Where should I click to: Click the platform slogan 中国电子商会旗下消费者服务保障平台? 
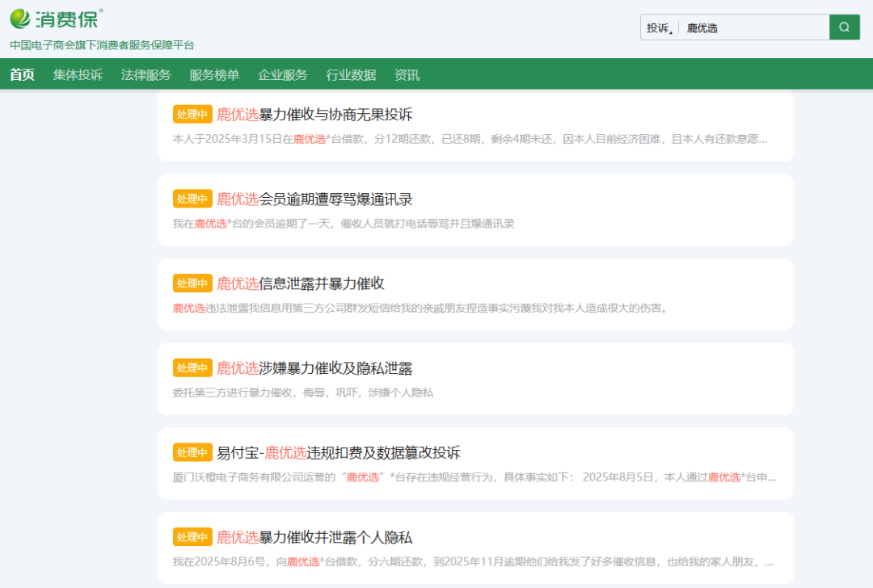pyautogui.click(x=102, y=45)
